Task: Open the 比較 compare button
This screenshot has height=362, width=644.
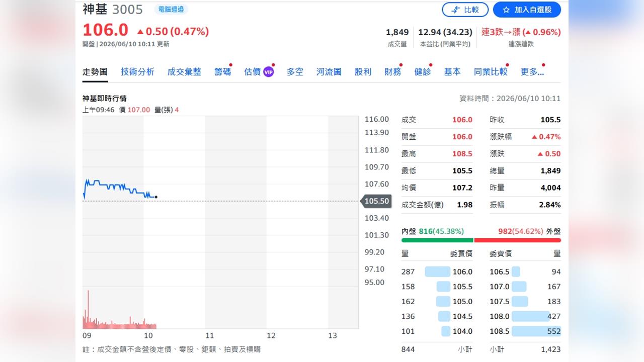Action: [x=465, y=10]
